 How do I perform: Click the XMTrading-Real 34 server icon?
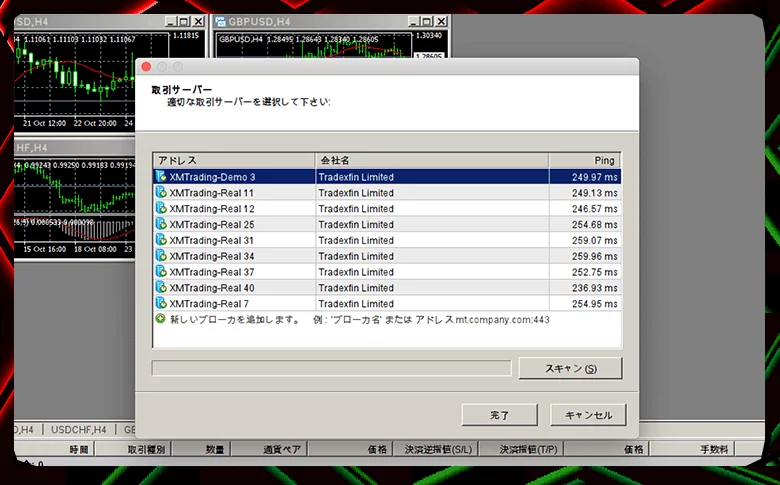tap(161, 256)
